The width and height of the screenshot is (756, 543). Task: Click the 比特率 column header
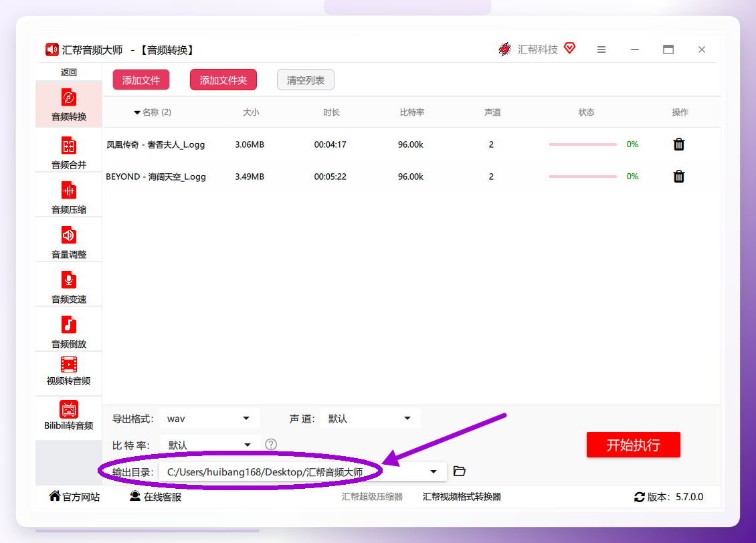point(412,112)
